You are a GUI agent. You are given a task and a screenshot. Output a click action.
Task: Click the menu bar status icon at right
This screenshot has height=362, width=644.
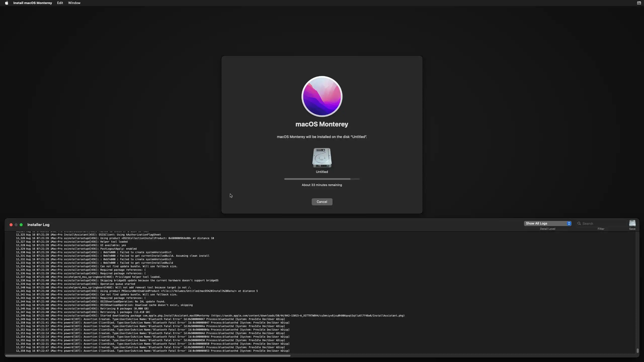(x=639, y=3)
